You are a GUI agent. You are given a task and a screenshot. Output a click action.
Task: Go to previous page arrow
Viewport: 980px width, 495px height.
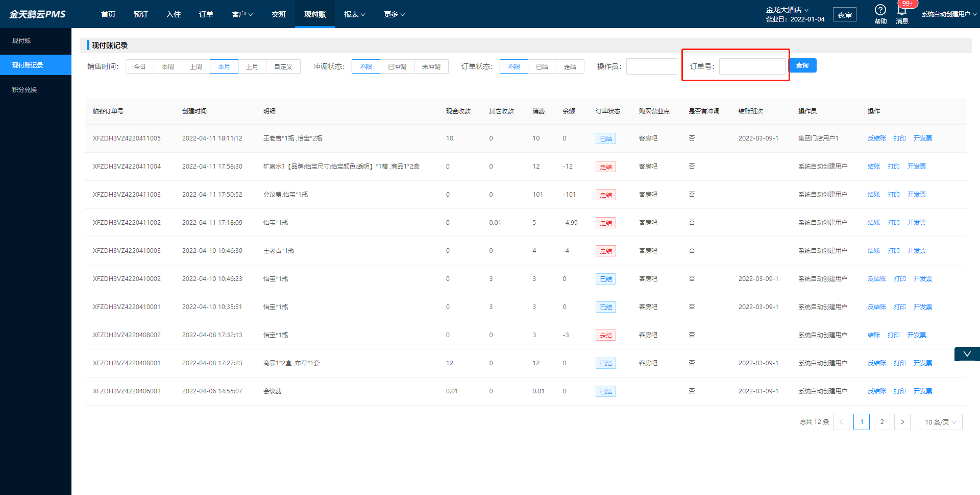(841, 422)
